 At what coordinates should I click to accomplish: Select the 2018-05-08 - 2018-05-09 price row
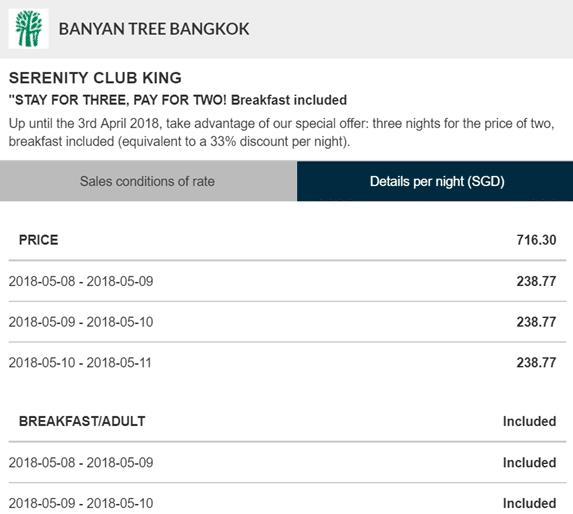click(x=287, y=281)
